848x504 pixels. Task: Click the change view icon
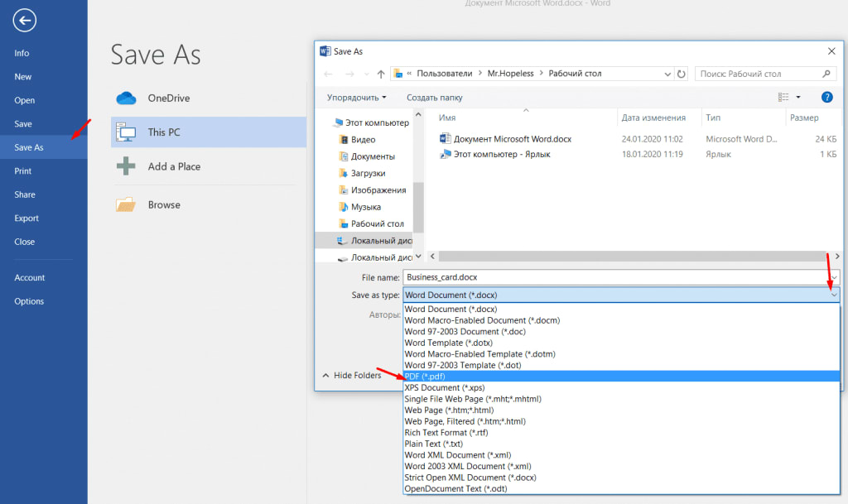(783, 97)
